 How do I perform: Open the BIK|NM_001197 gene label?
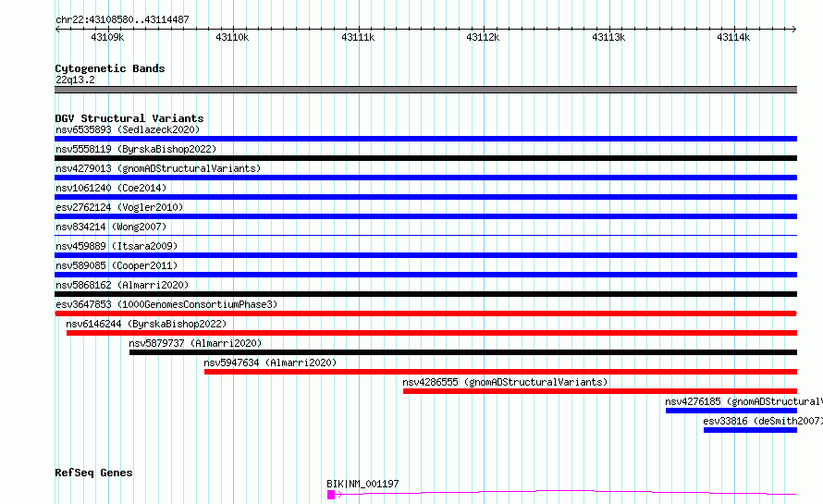(362, 484)
